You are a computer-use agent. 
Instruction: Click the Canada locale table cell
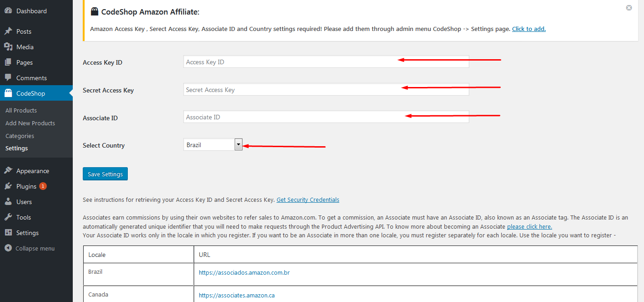[139, 294]
